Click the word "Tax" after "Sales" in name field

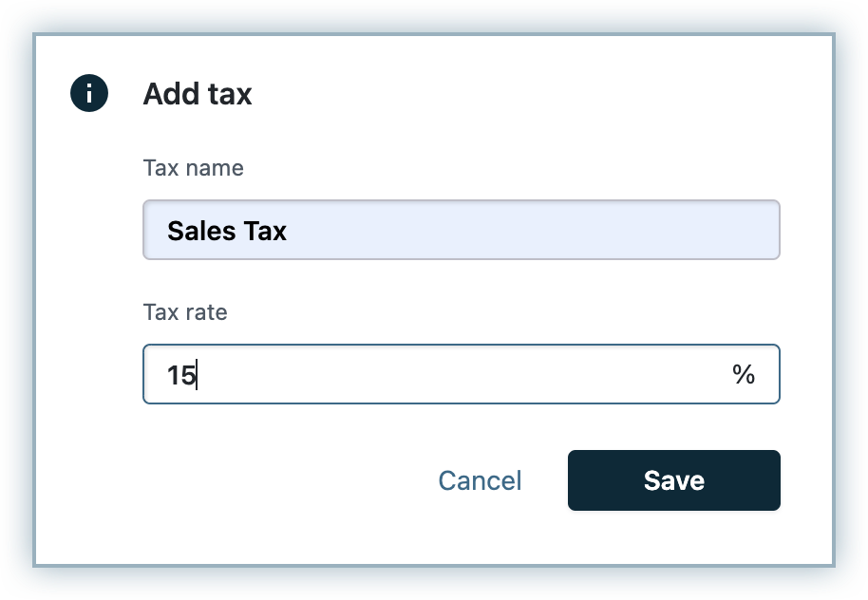[x=265, y=231]
